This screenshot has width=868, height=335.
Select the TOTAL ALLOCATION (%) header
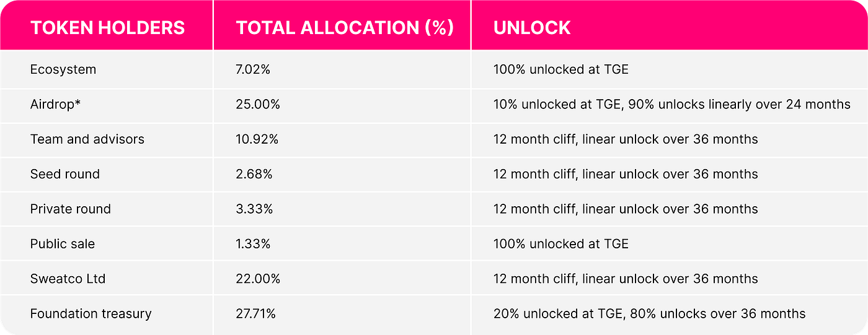pos(344,28)
